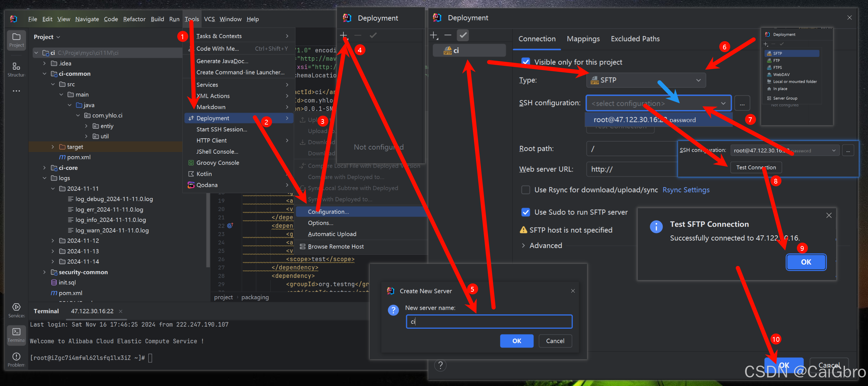
Task: Switch to the Mappings tab
Action: (x=583, y=39)
